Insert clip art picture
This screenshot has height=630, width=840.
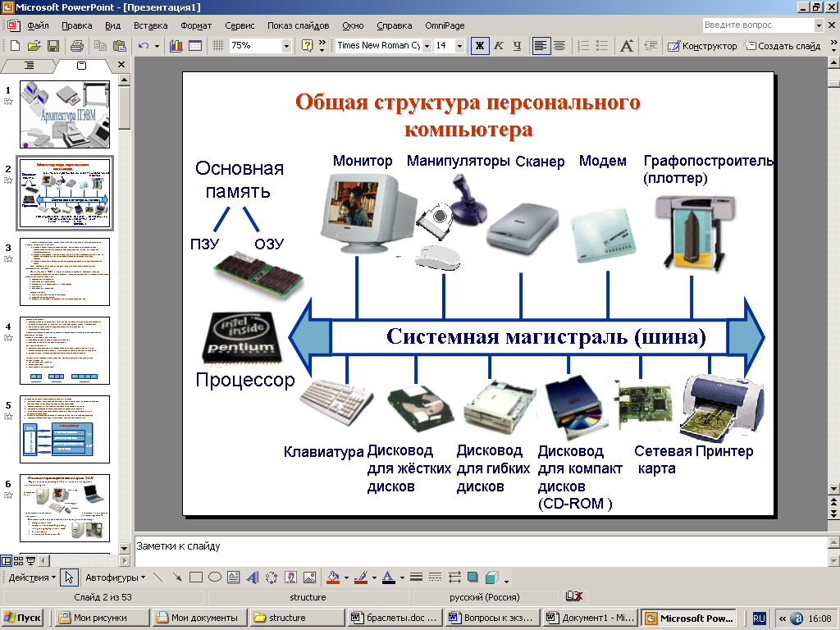click(291, 577)
